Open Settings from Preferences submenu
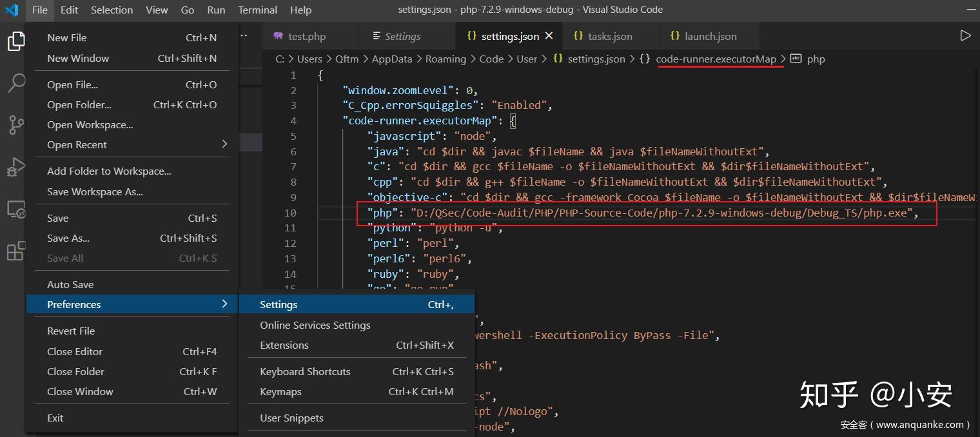 pyautogui.click(x=357, y=304)
